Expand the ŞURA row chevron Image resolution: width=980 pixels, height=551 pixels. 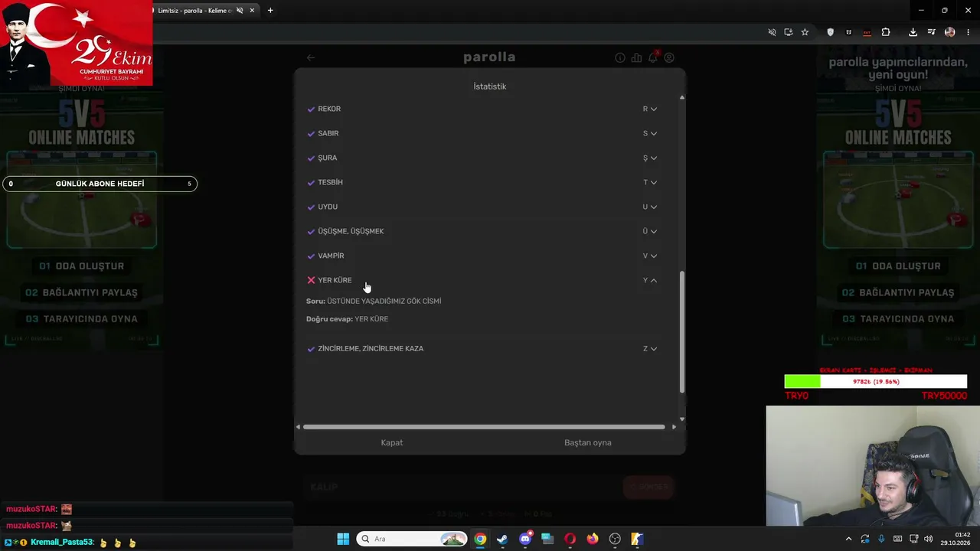pyautogui.click(x=653, y=158)
